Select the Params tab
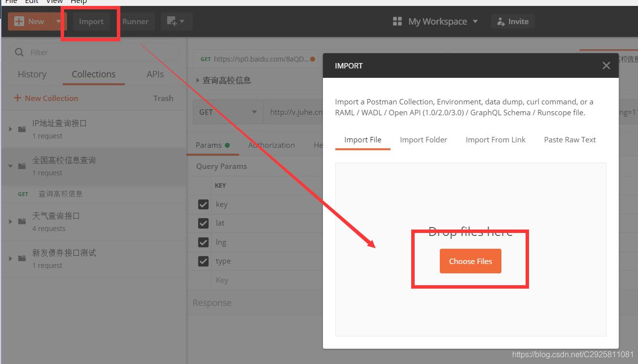Screen dimensions: 638x364 pos(213,145)
